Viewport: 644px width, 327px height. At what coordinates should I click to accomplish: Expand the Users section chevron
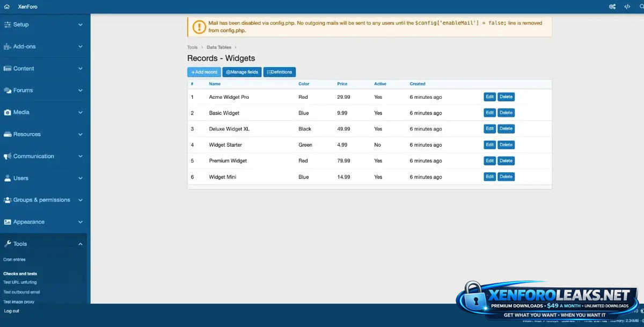(x=80, y=178)
